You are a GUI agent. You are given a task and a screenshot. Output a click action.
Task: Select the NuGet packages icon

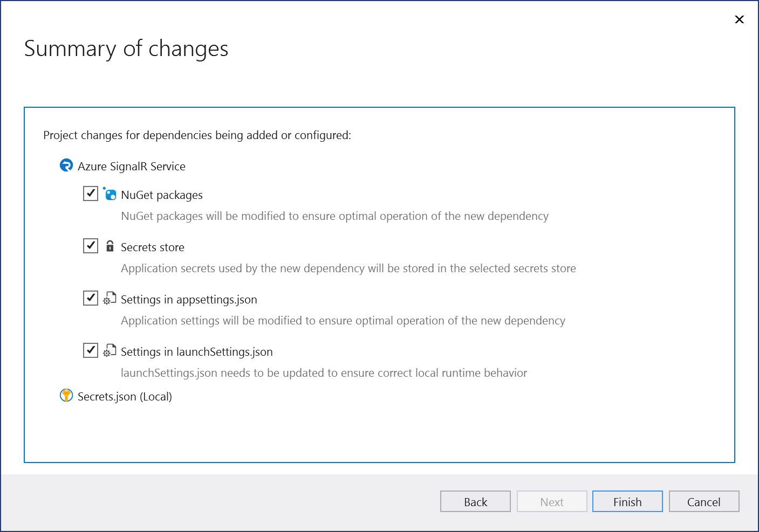tap(110, 195)
